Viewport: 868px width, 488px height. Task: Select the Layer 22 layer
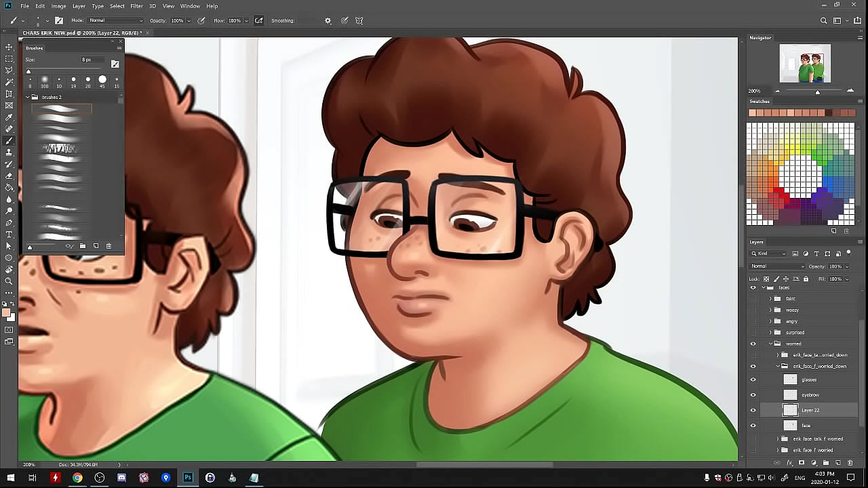tap(810, 410)
